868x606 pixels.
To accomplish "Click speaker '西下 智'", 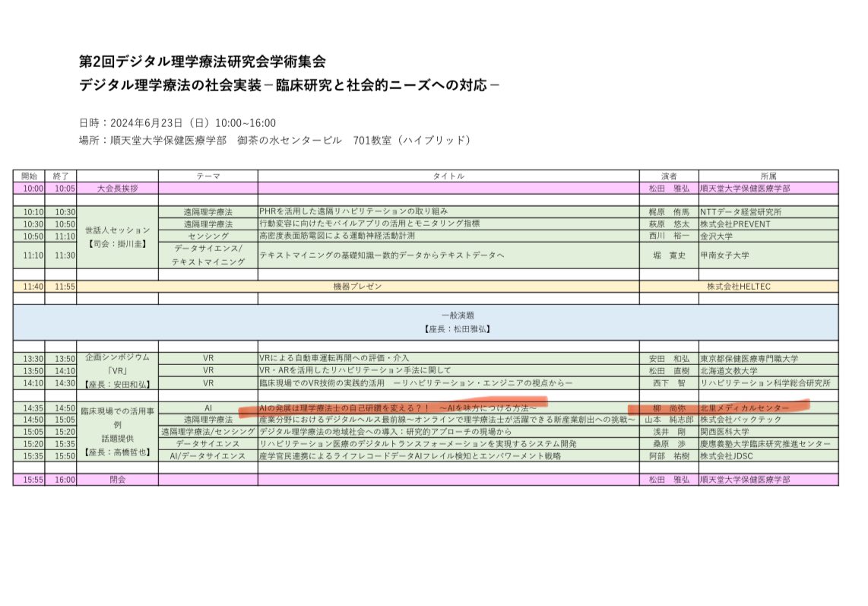I will (x=669, y=382).
